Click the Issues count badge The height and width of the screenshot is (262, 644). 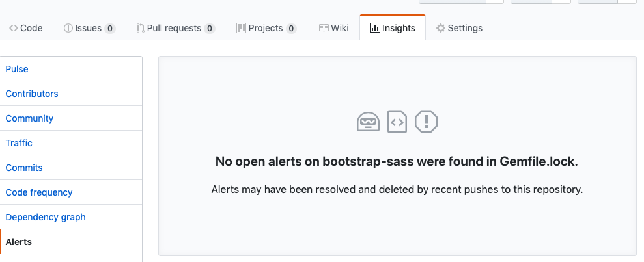109,29
